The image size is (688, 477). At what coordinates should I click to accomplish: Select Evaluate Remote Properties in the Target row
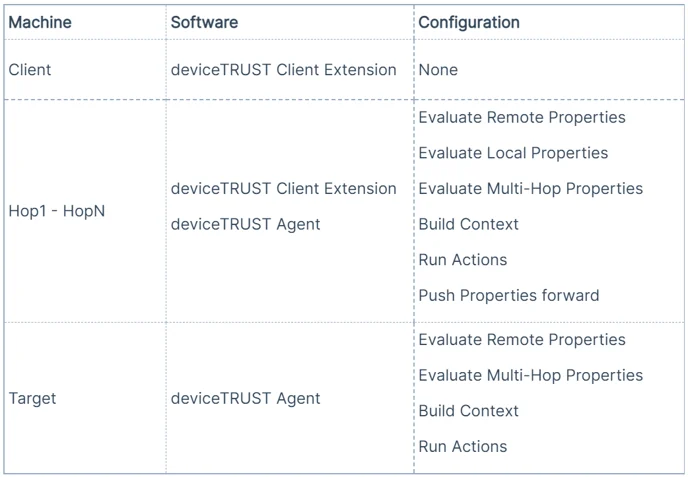(x=521, y=340)
